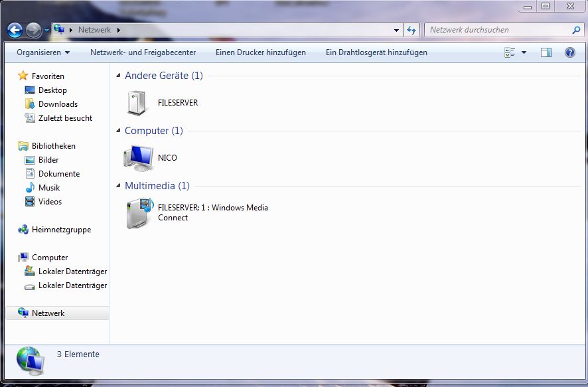This screenshot has width=588, height=387.
Task: Click the Netzwerk durchsuchen search field
Action: click(498, 30)
